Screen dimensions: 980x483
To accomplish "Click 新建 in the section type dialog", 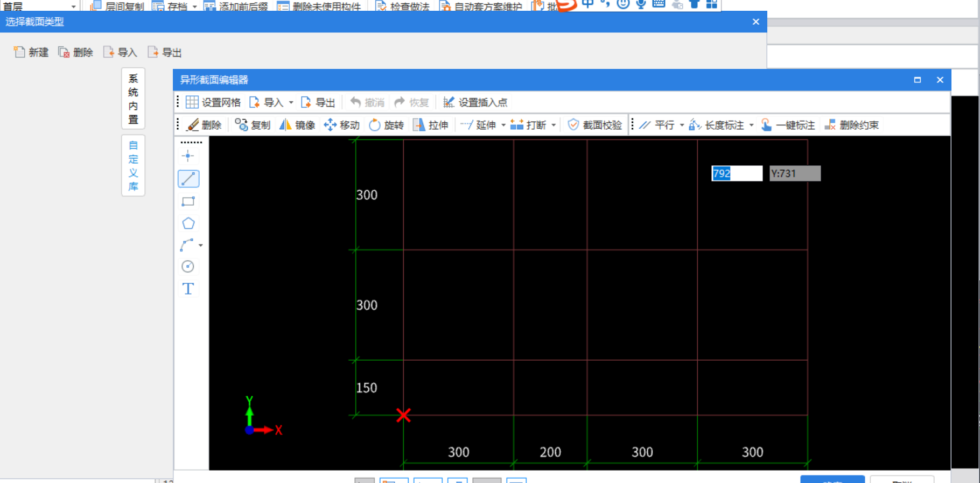I will pyautogui.click(x=31, y=52).
